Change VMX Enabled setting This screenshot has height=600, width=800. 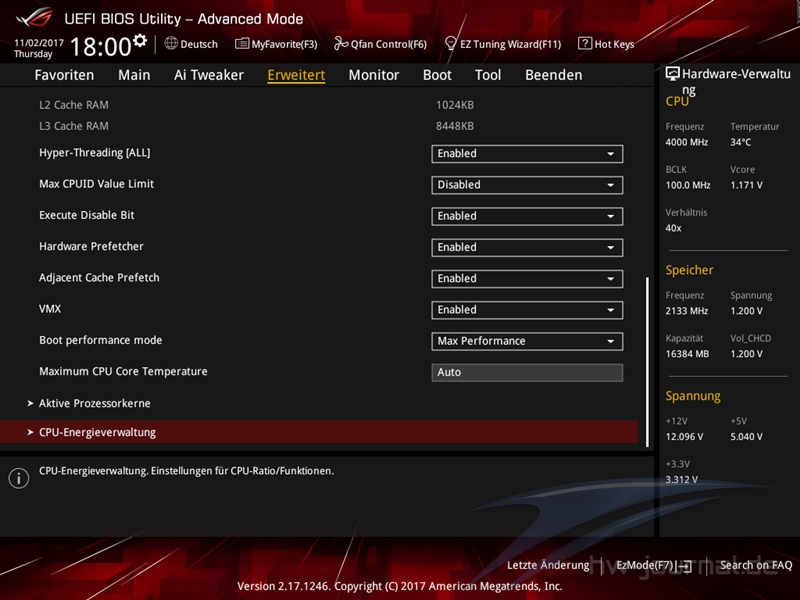click(527, 310)
